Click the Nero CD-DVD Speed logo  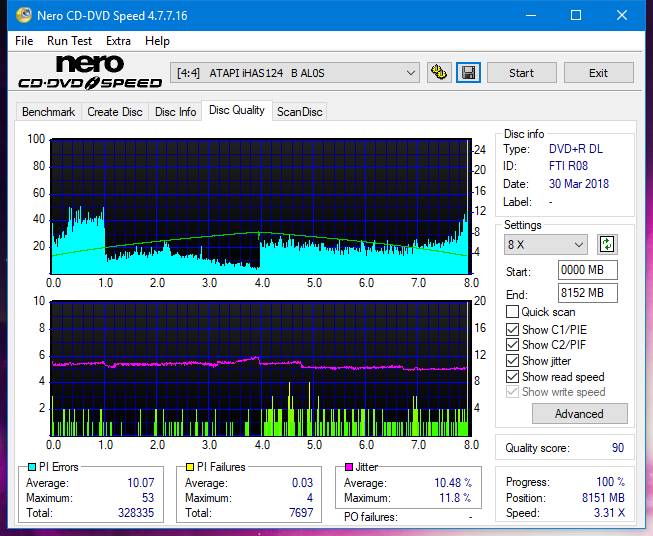pos(90,72)
